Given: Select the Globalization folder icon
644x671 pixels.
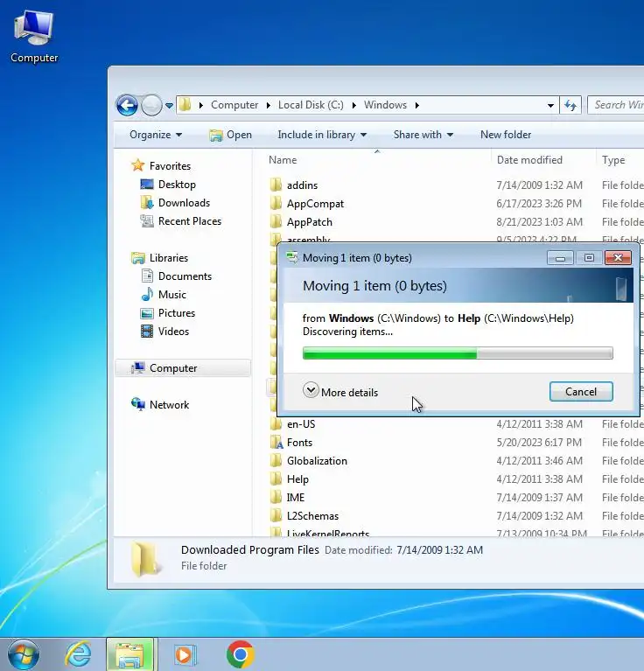Looking at the screenshot, I should click(276, 461).
